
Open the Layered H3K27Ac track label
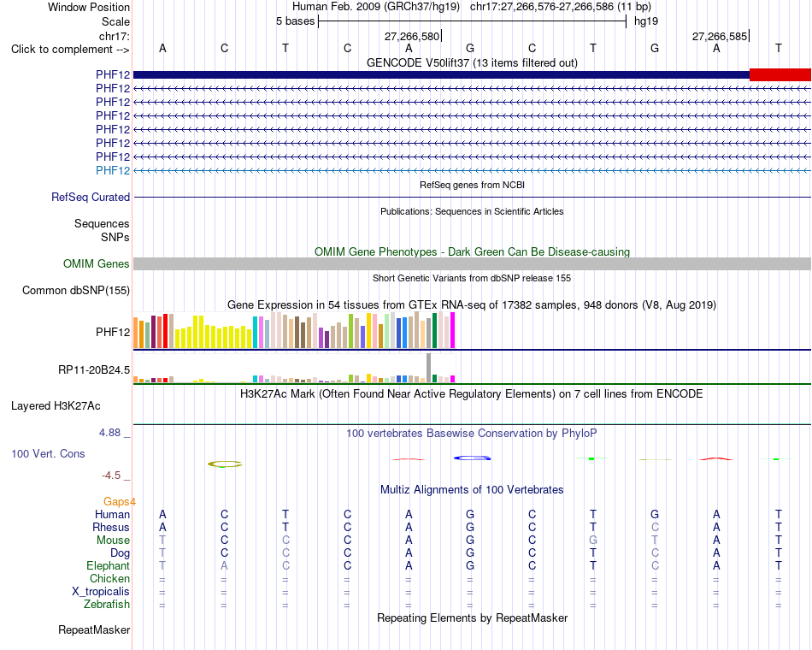click(56, 406)
